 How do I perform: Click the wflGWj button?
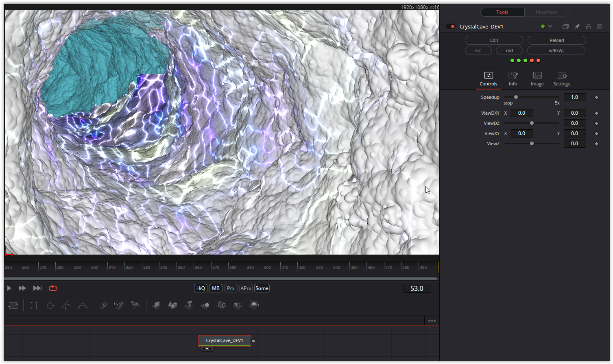556,50
